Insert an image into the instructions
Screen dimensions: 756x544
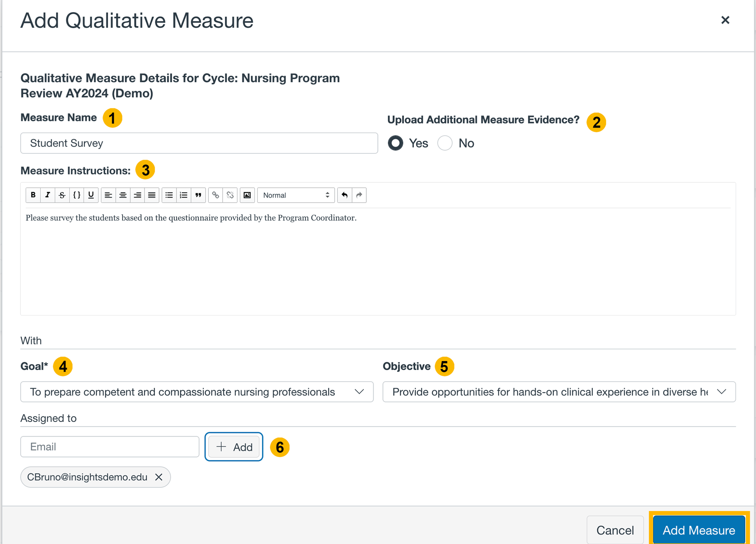click(247, 195)
